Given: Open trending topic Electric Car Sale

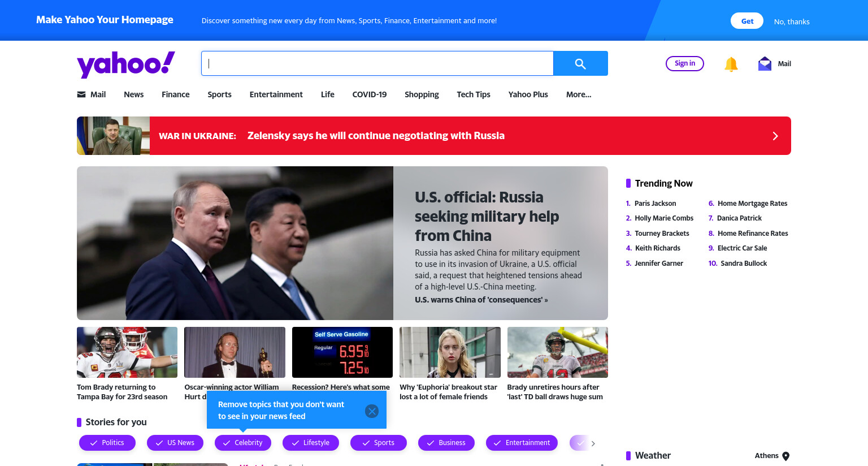Looking at the screenshot, I should (x=742, y=248).
